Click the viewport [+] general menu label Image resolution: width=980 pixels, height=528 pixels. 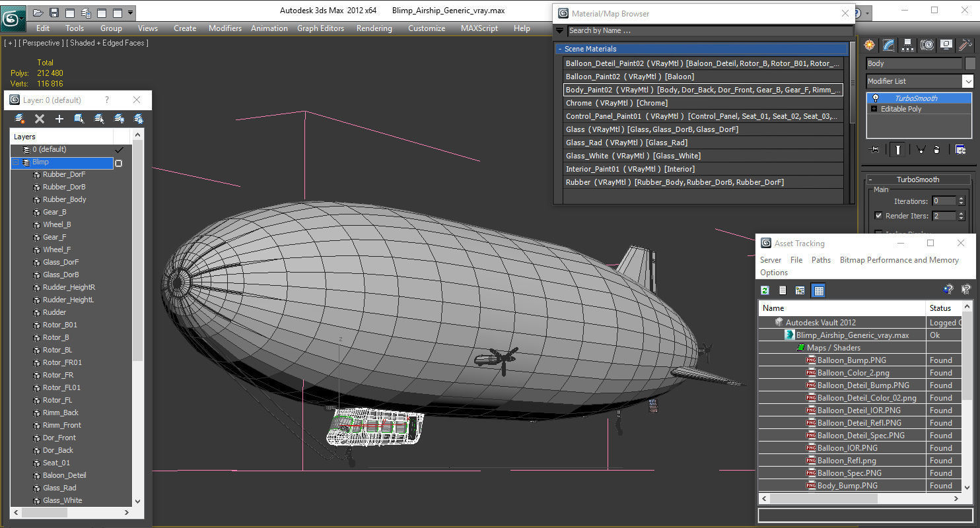click(x=10, y=43)
